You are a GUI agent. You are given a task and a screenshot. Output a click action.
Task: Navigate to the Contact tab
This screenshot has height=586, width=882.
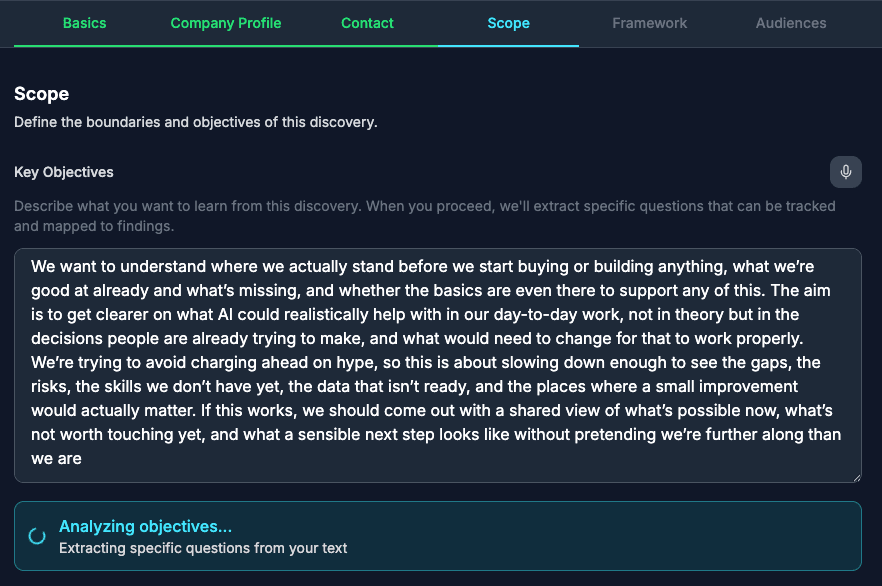(x=367, y=23)
